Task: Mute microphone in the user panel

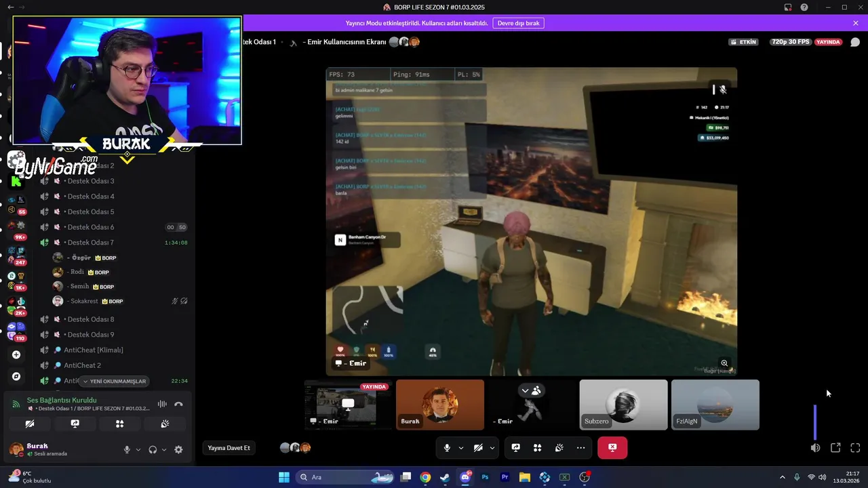Action: tap(127, 449)
